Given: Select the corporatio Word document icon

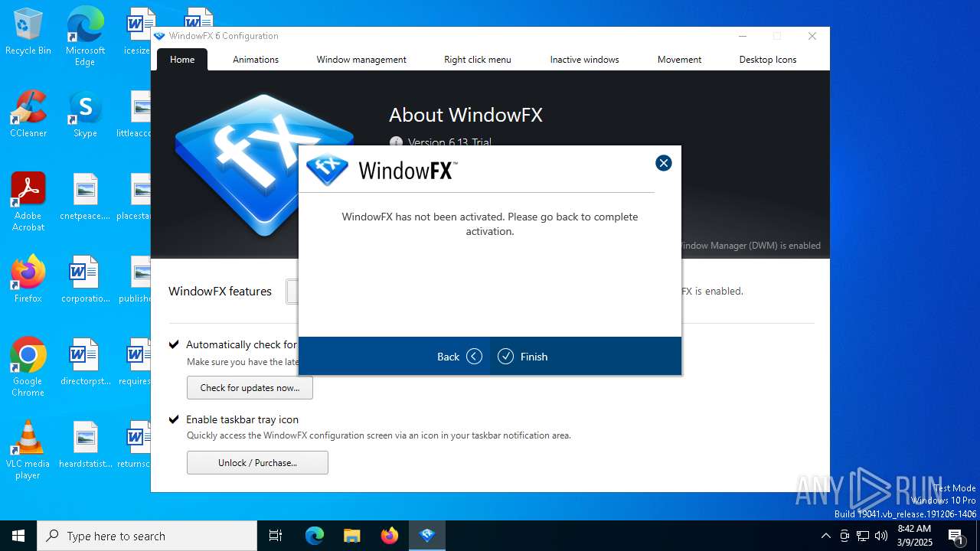Looking at the screenshot, I should point(85,280).
